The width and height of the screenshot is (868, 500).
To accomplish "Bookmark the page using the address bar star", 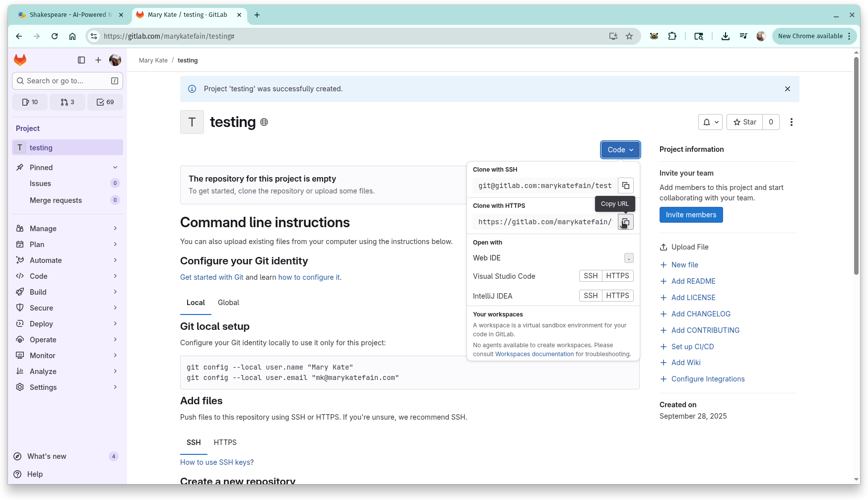I will click(629, 36).
